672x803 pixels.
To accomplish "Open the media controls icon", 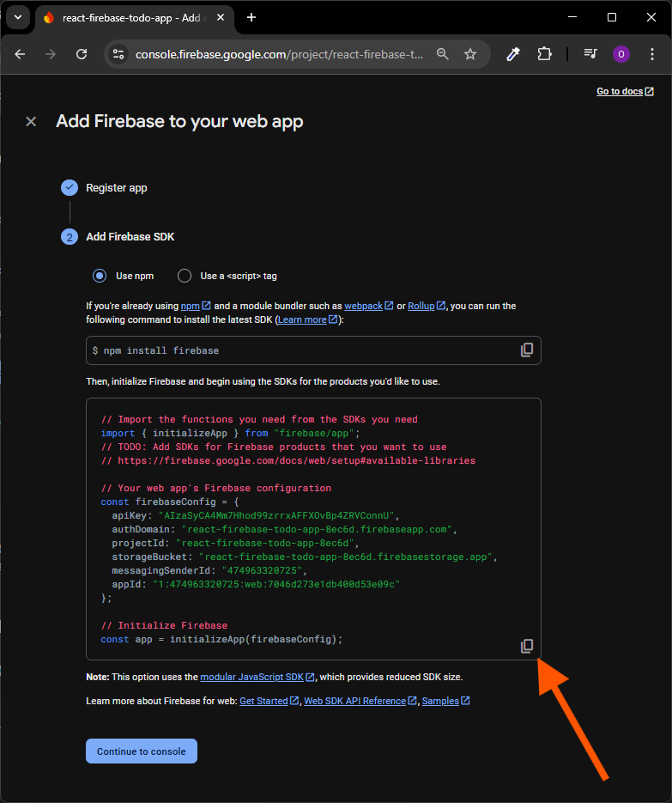I will point(590,54).
